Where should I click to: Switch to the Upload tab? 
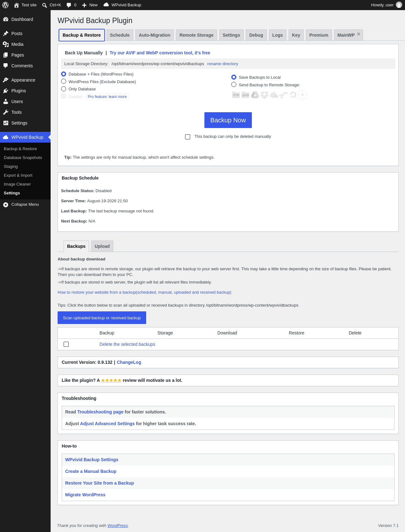pyautogui.click(x=102, y=246)
